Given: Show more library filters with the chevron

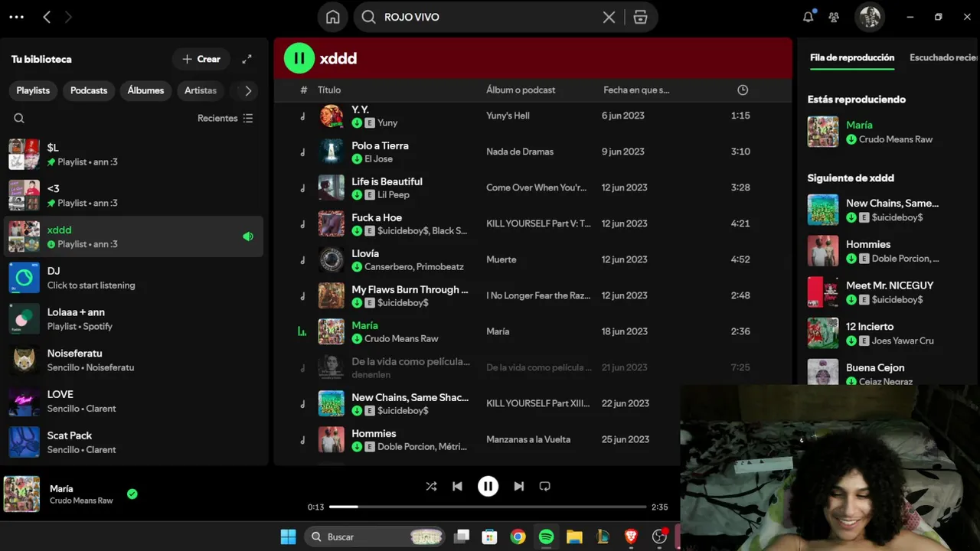Looking at the screenshot, I should click(x=247, y=90).
